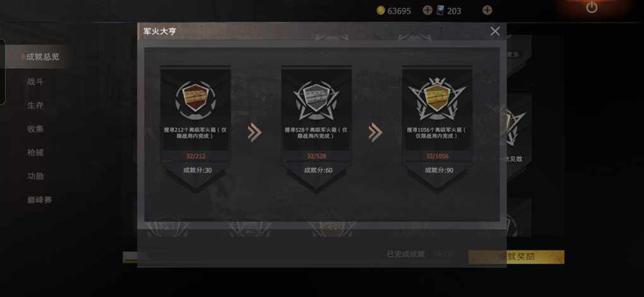644x297 pixels.
Task: Select the 巅峰赛 category
Action: point(39,200)
